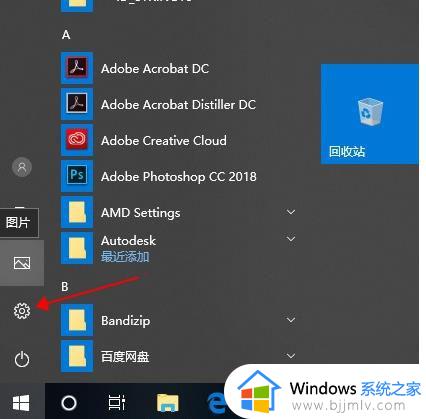Screen dimensions: 426x419
Task: Select the Adobe Acrobat Distiller DC label
Action: coord(178,105)
